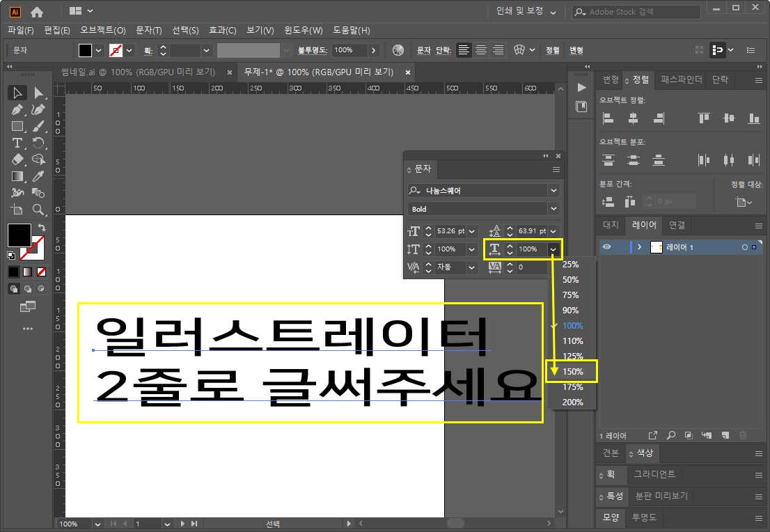Open the 윈도우(W) menu
Viewport: 770px width, 532px height.
coord(304,30)
